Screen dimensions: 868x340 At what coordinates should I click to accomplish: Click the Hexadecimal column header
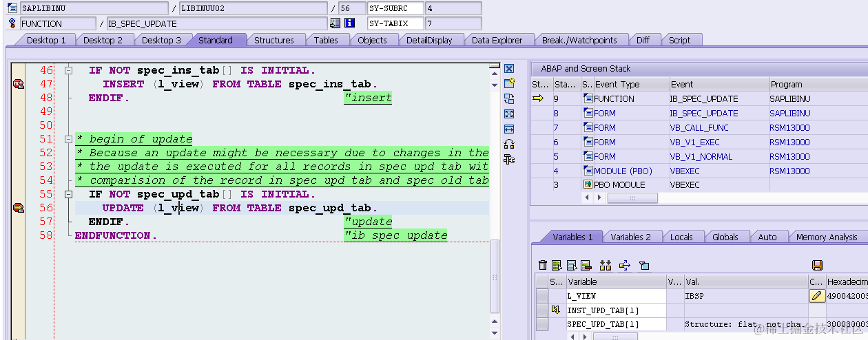coord(847,281)
